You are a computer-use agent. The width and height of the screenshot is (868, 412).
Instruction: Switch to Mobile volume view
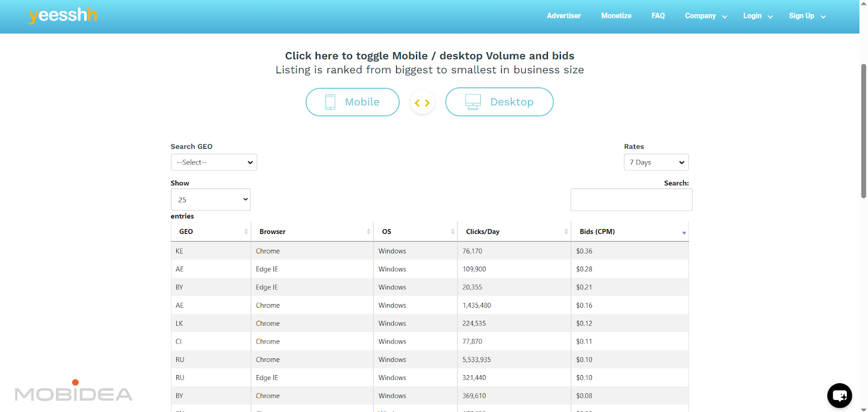353,102
